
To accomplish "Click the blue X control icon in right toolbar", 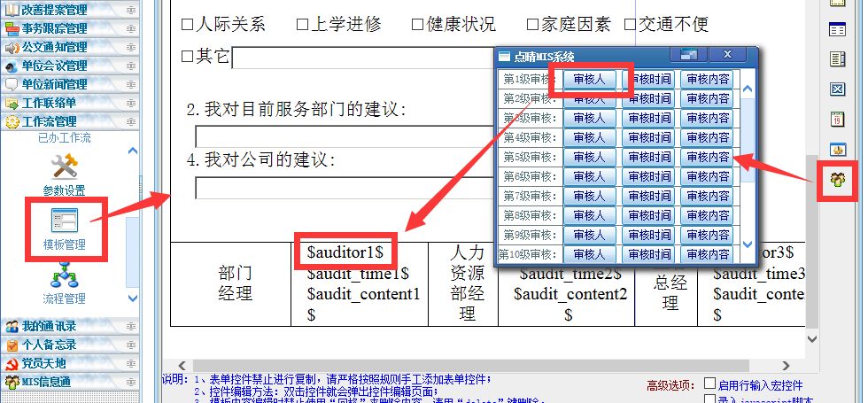I will tap(836, 89).
